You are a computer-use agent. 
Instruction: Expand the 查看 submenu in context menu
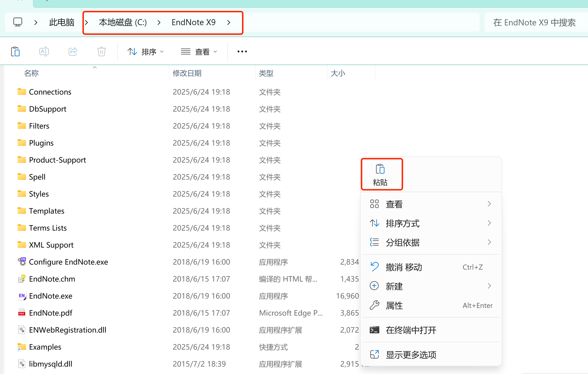pyautogui.click(x=394, y=204)
